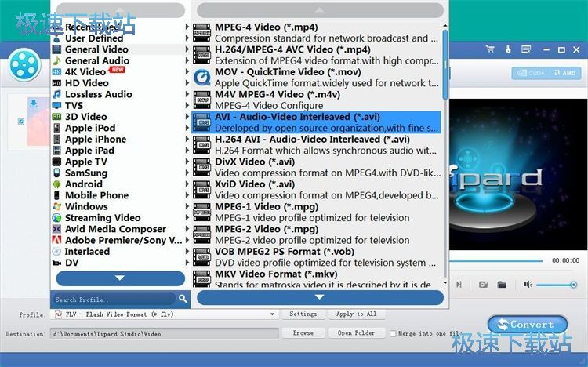Click the playback progress bar under the preview
This screenshot has width=588, height=367.
pos(495,260)
